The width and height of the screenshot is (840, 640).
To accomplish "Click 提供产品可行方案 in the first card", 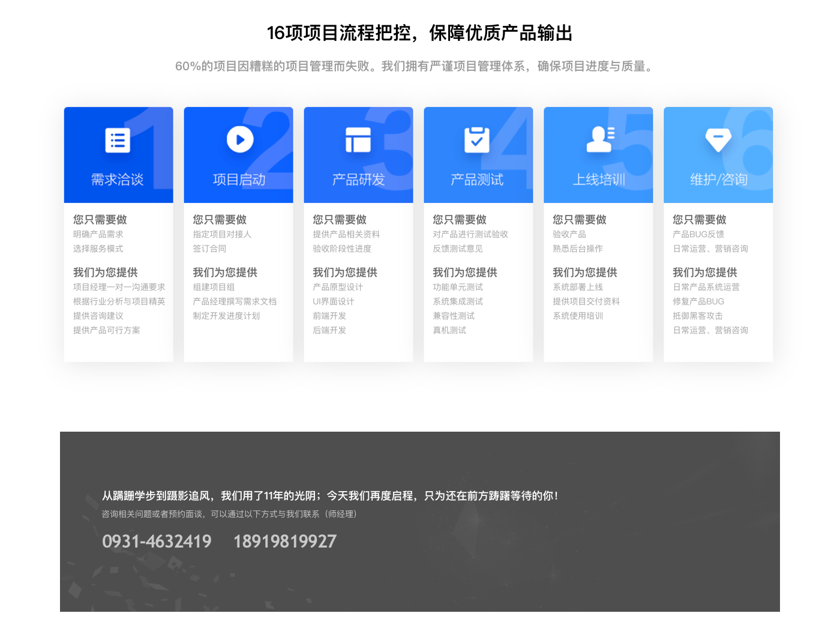I will click(107, 330).
